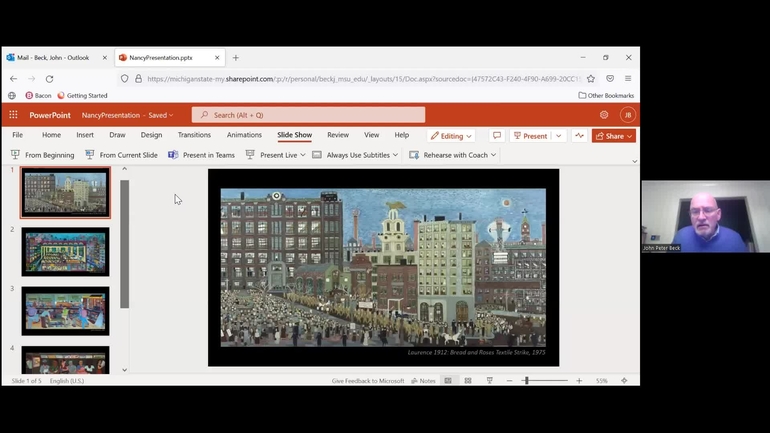The width and height of the screenshot is (770, 433).
Task: Switch to the Review tab
Action: tap(338, 135)
